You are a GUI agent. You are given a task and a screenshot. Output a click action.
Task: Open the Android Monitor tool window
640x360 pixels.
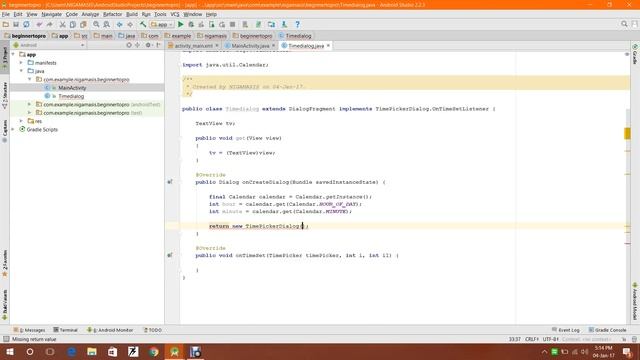point(110,330)
